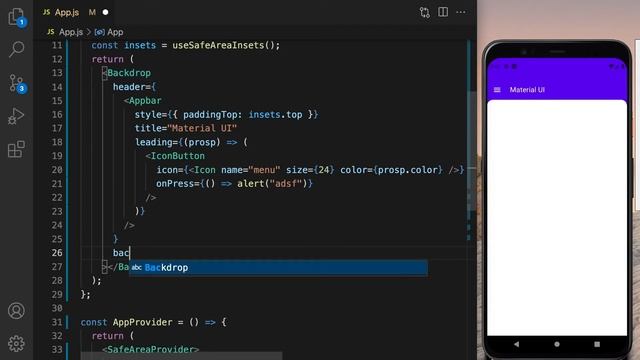Screen dimensions: 640x360
Task: Tap hamburger menu icon in phone app bar
Action: 497,90
